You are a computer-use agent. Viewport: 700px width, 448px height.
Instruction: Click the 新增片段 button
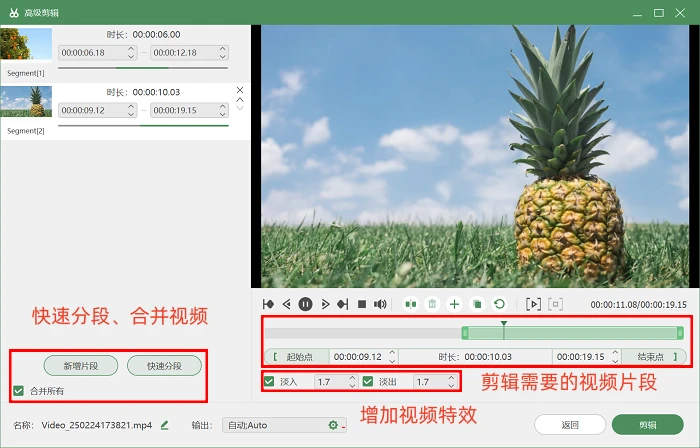[x=81, y=366]
